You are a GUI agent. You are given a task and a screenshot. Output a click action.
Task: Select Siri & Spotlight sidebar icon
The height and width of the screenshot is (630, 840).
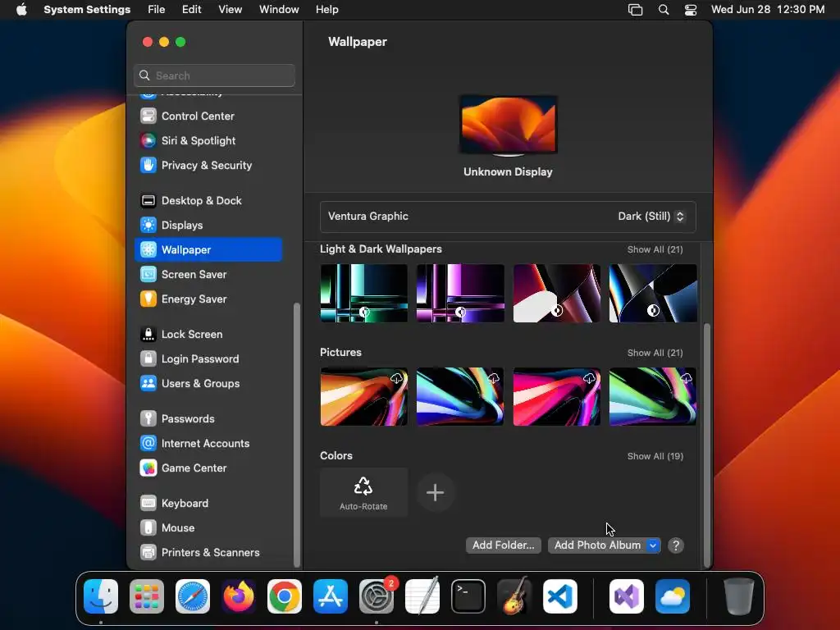click(x=148, y=140)
